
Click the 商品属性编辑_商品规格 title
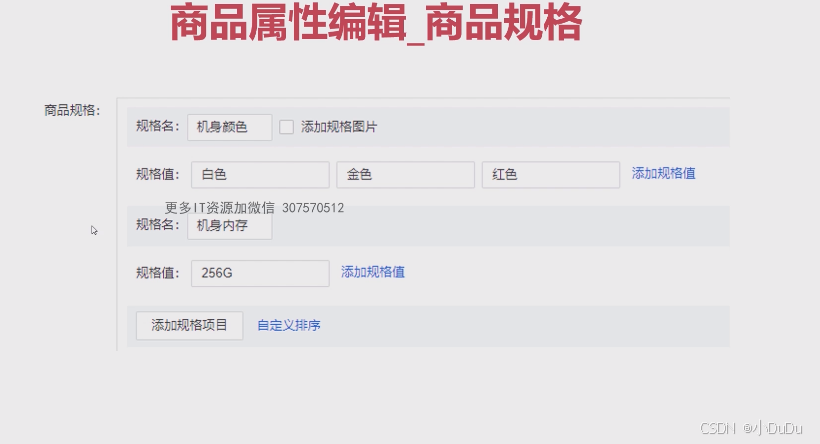(376, 23)
